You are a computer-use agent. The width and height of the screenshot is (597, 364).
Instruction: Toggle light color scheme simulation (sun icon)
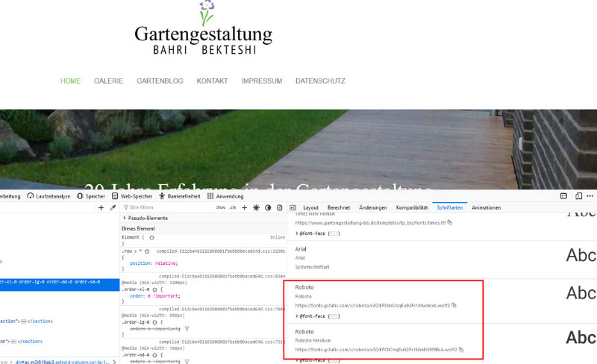pos(256,207)
